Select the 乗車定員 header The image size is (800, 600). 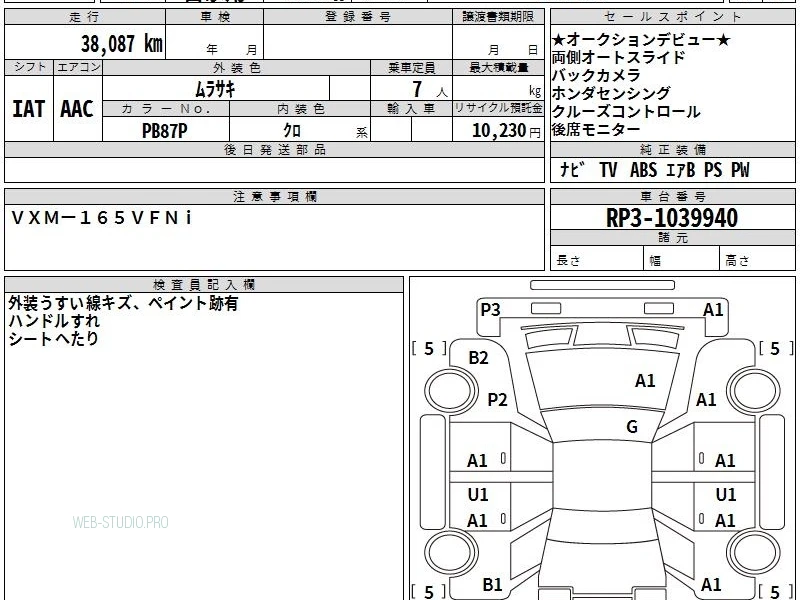(411, 68)
